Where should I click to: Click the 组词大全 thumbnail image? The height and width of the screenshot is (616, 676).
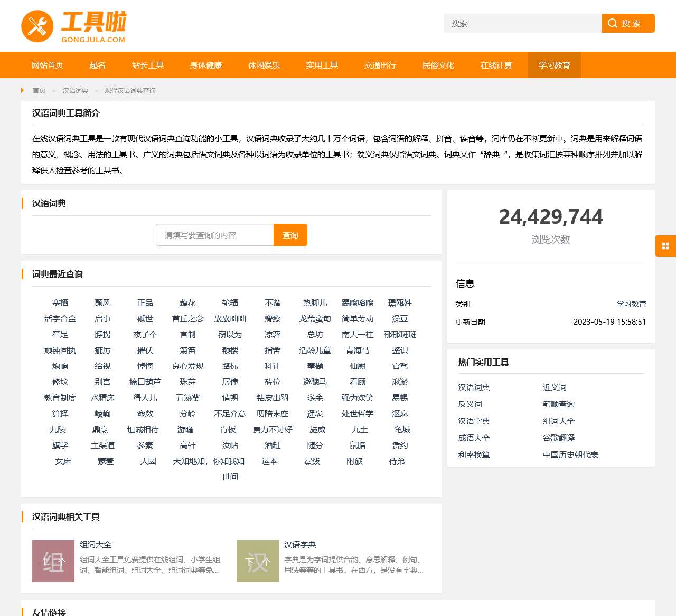pos(53,561)
